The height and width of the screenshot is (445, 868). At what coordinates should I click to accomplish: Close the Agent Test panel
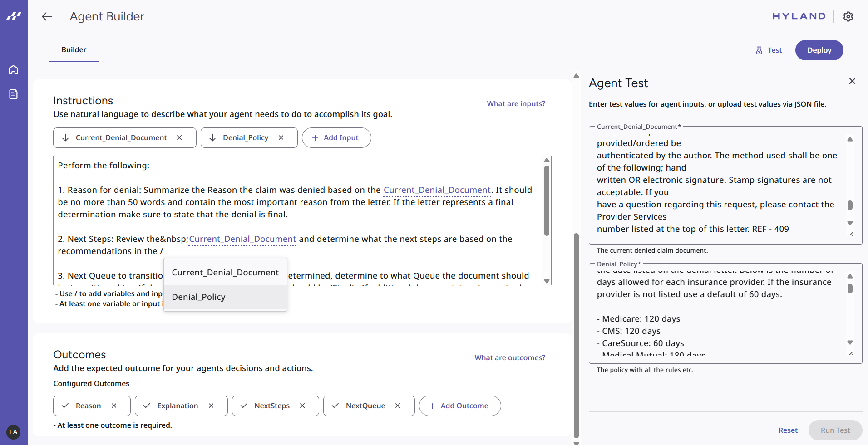click(852, 81)
